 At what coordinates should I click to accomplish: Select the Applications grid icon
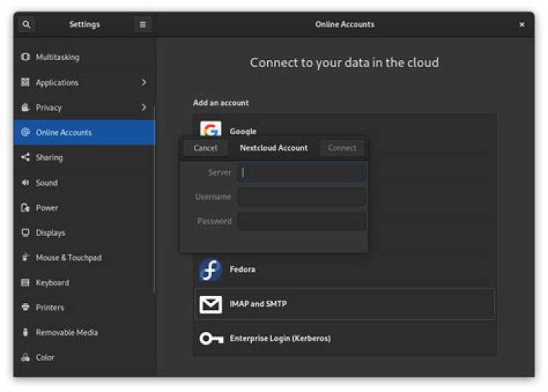[x=25, y=82]
